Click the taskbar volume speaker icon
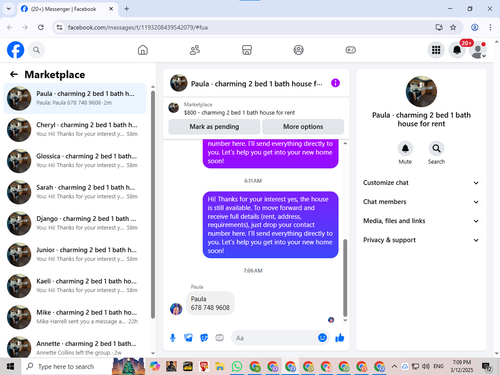Screen dimensions: 500x375 [426, 366]
